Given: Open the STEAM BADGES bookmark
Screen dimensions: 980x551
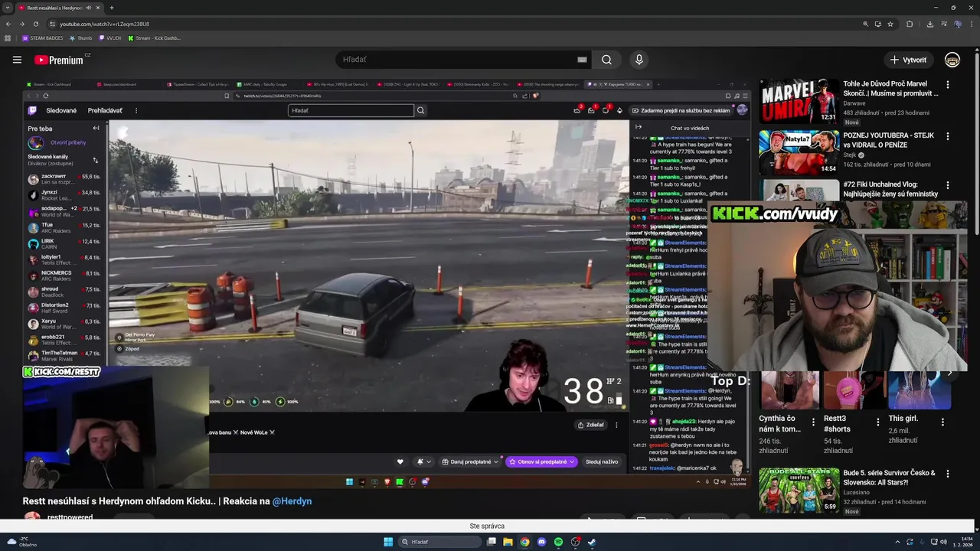Looking at the screenshot, I should (42, 37).
